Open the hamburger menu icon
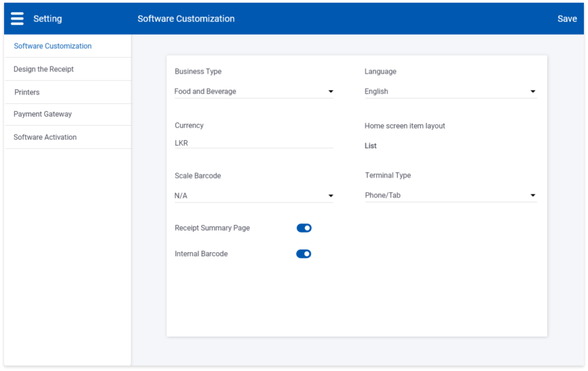 tap(17, 18)
